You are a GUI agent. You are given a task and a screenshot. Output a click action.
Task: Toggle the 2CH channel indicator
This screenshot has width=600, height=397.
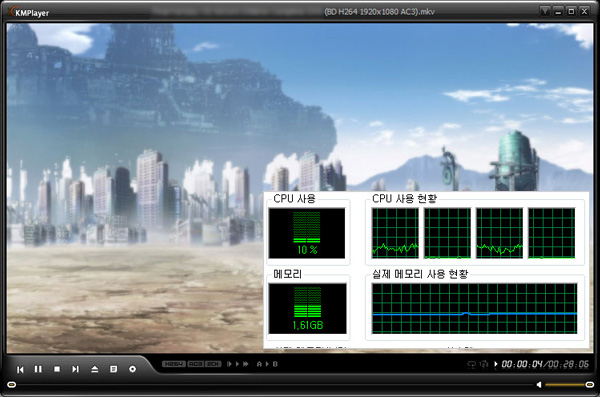(213, 364)
